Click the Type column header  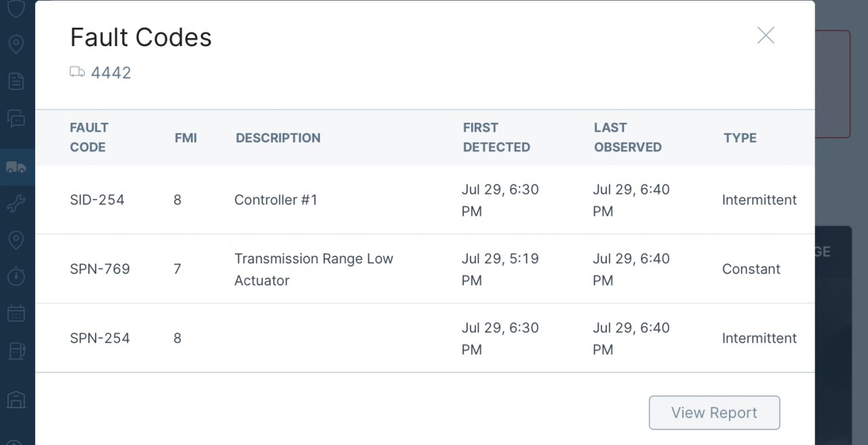coord(740,138)
